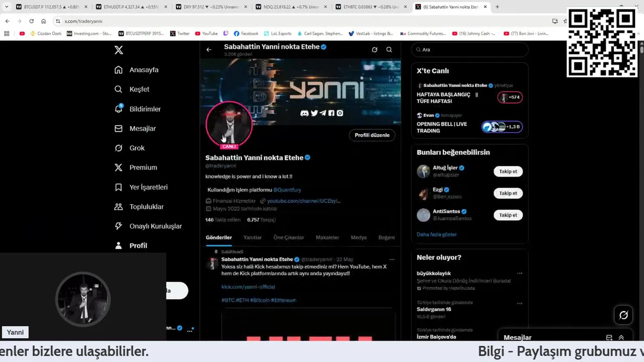Follow AntiSantos with Takip et
The height and width of the screenshot is (362, 644).
508,215
